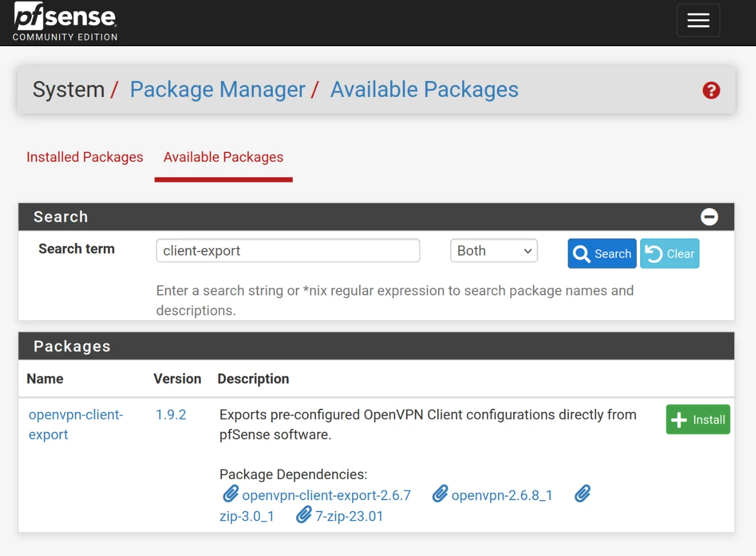Switch to the Installed Packages tab
The height and width of the screenshot is (556, 756).
pyautogui.click(x=84, y=157)
